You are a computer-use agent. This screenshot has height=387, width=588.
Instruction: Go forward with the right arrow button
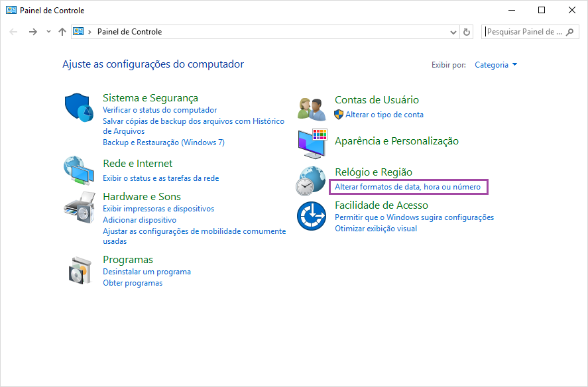click(33, 32)
